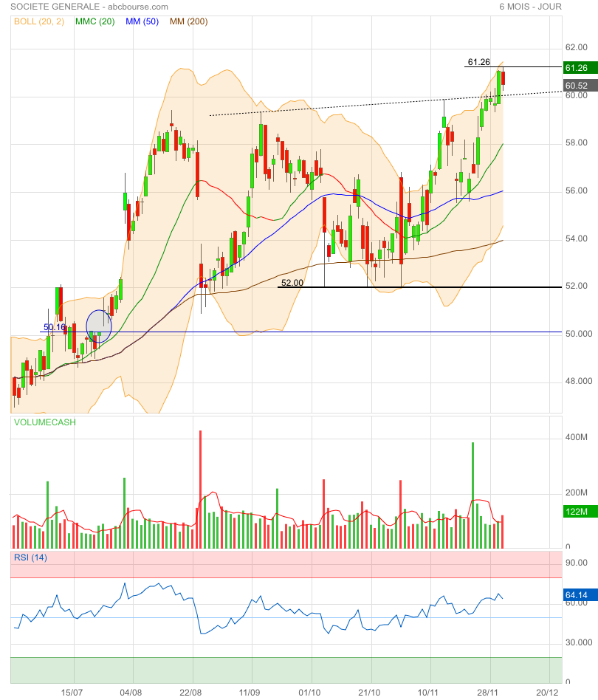This screenshot has width=598, height=700.
Task: Click the 30.000 RSI axis label
Action: [578, 642]
